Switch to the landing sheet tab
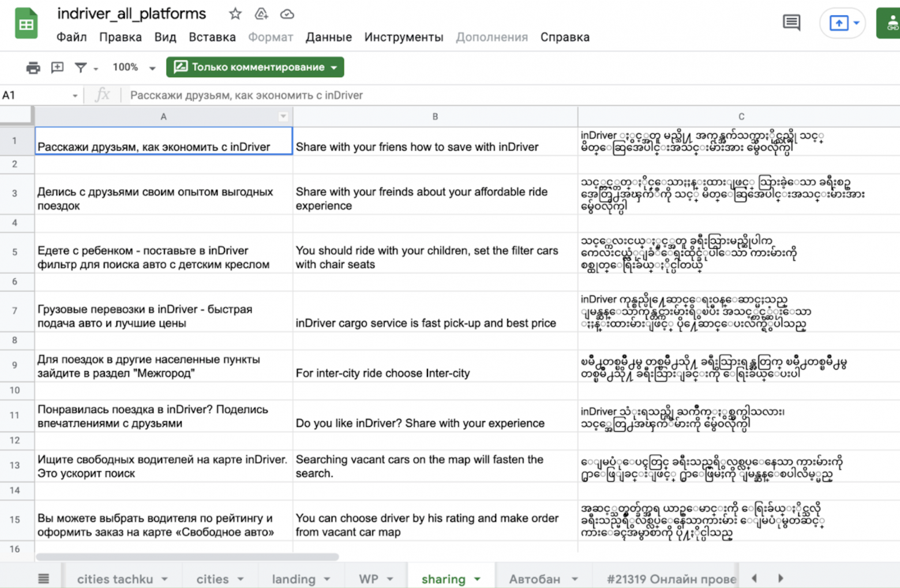 click(294, 579)
